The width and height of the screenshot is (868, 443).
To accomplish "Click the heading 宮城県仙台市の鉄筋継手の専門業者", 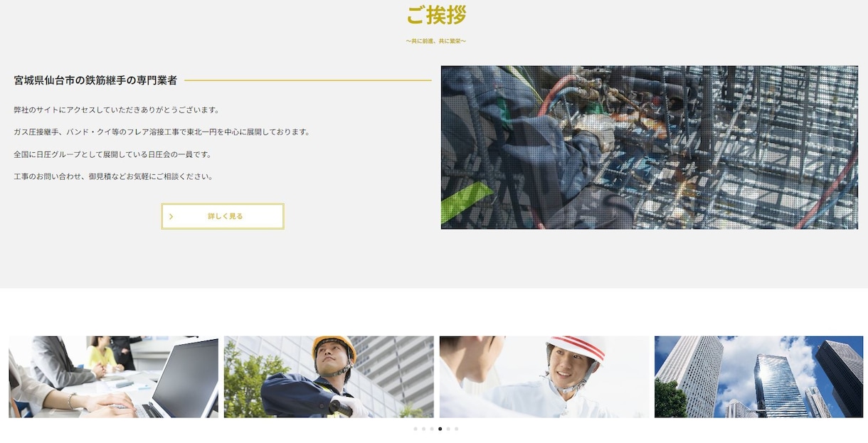I will [95, 80].
